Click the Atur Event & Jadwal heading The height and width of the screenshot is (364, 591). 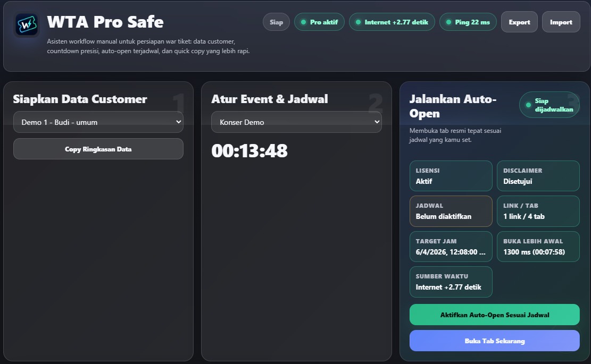click(270, 99)
